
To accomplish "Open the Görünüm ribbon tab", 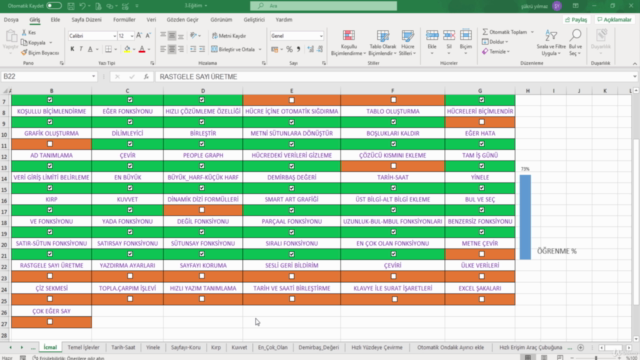I will 221,20.
